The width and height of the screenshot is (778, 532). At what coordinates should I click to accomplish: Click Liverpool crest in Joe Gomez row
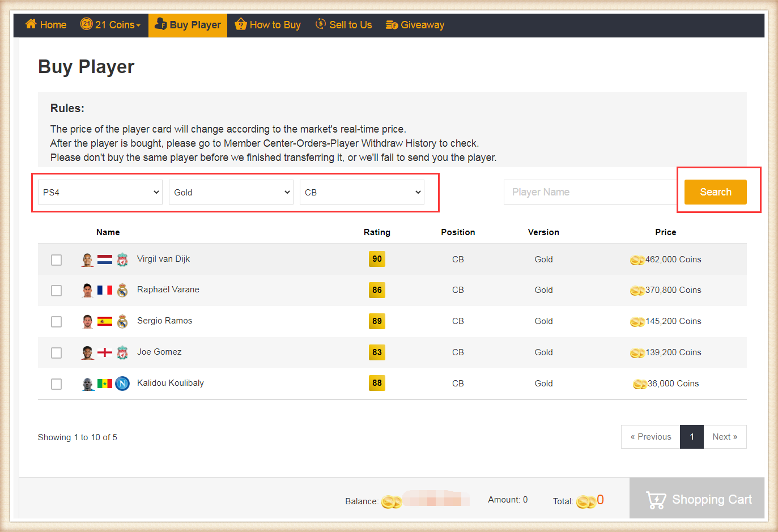[x=122, y=352]
